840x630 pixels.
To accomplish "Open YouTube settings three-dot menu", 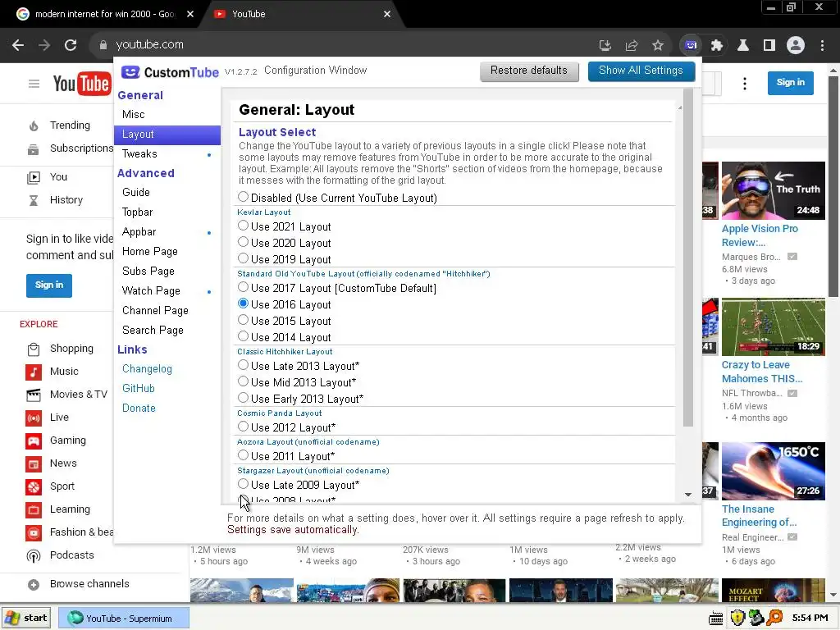I will (745, 84).
